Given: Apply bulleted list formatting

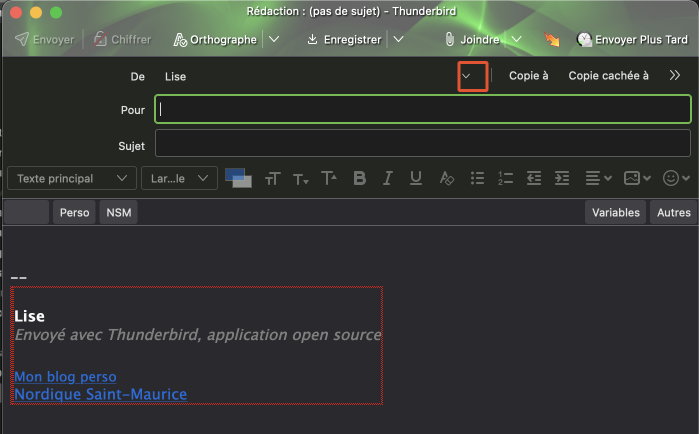Looking at the screenshot, I should pos(477,178).
